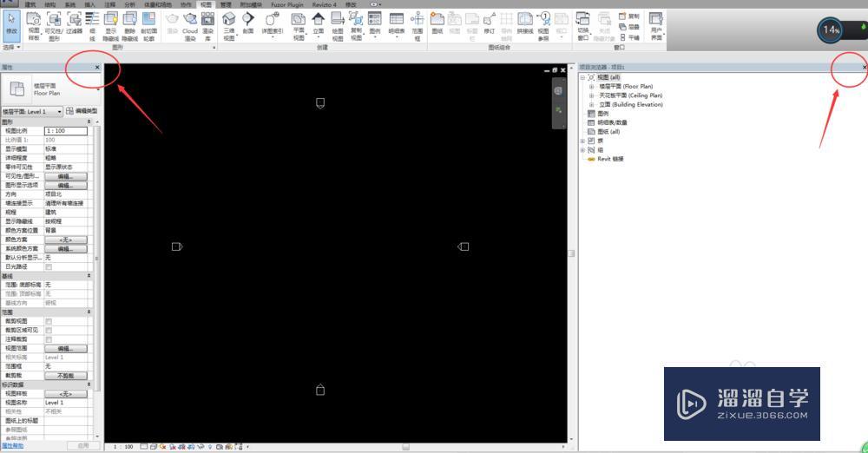Toggle 注释裁剪 (Annotation Crop) checkbox

tap(49, 339)
